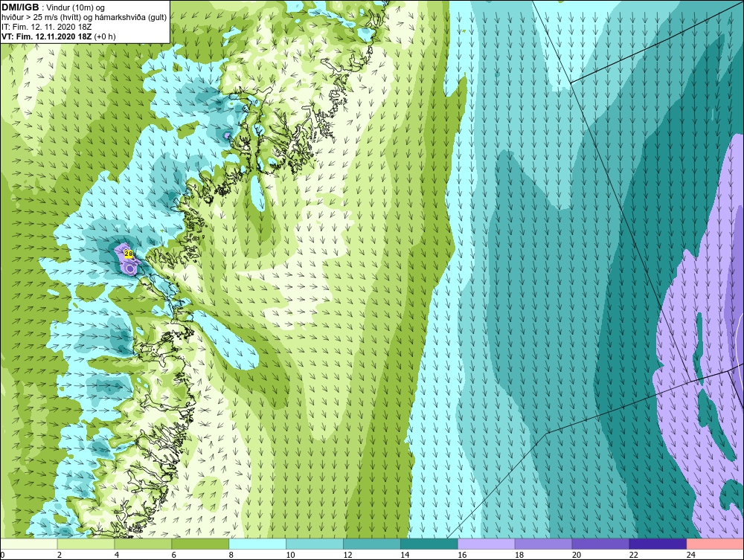
Task: Click the 2–4 m/s light green swatch
Action: [x=86, y=544]
